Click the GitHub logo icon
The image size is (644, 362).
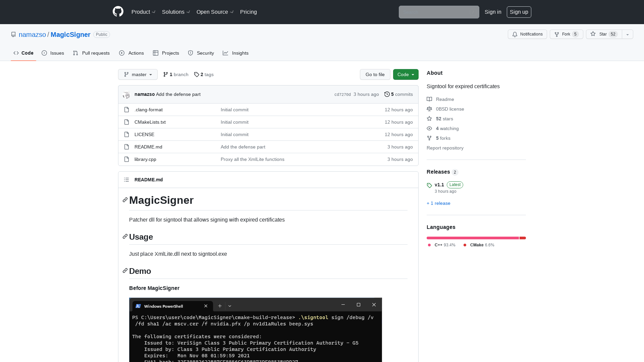(x=118, y=12)
